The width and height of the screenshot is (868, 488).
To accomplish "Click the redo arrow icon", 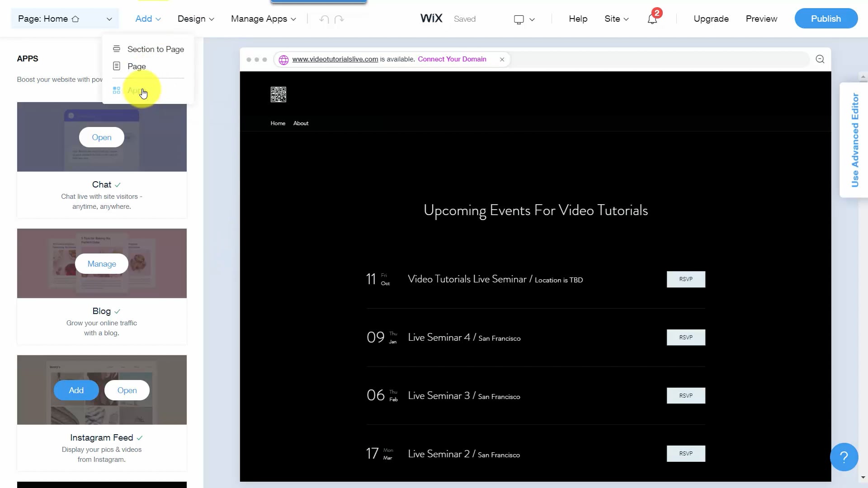I will tap(338, 19).
